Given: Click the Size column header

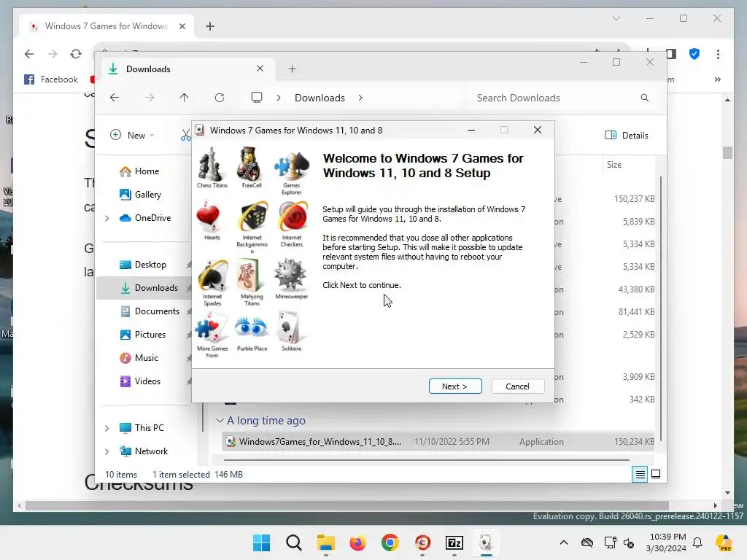Looking at the screenshot, I should 614,165.
